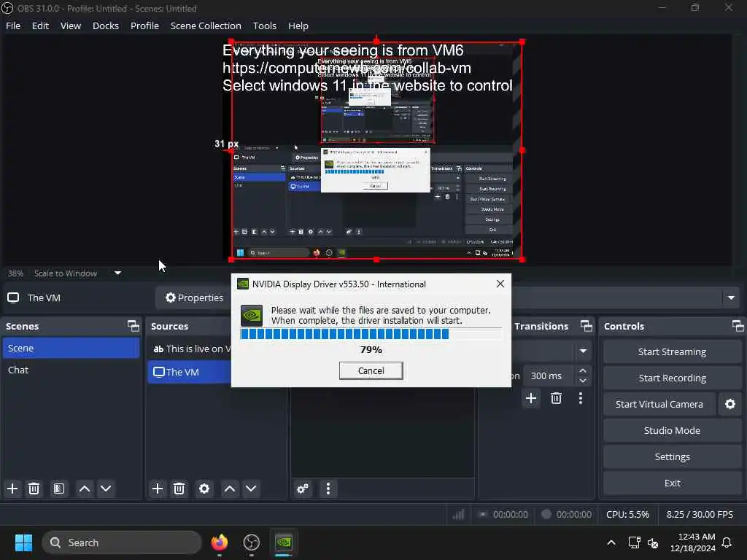Open Properties for The VM source

coord(193,298)
